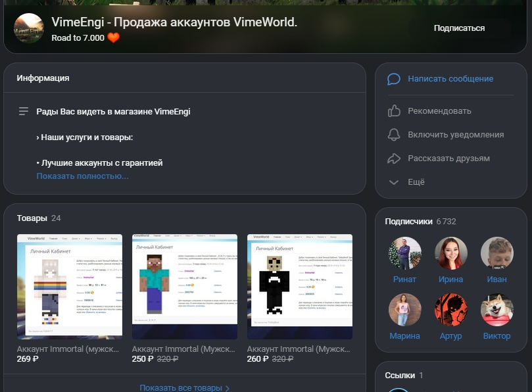
Task: Select Рассказать друзьям menu item
Action: [x=448, y=159]
